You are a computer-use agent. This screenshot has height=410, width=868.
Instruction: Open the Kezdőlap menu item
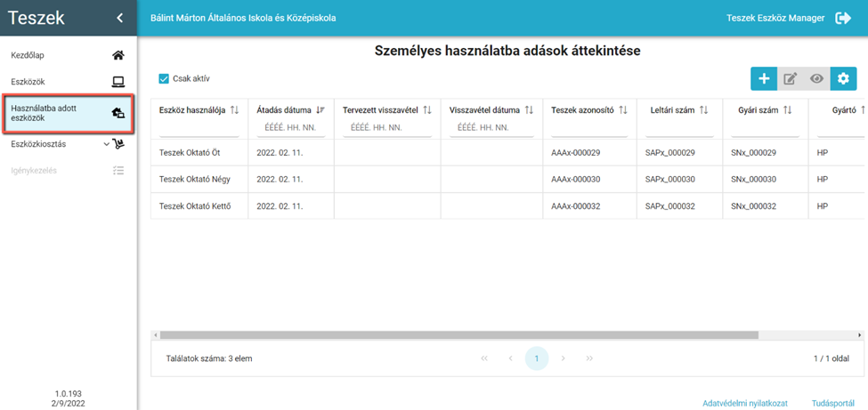[x=68, y=55]
